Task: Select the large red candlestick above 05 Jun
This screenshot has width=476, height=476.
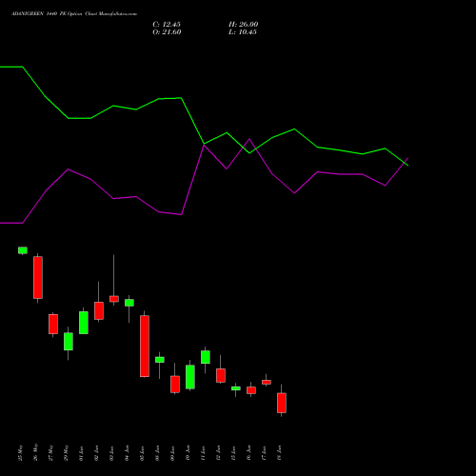Action: 145,346
